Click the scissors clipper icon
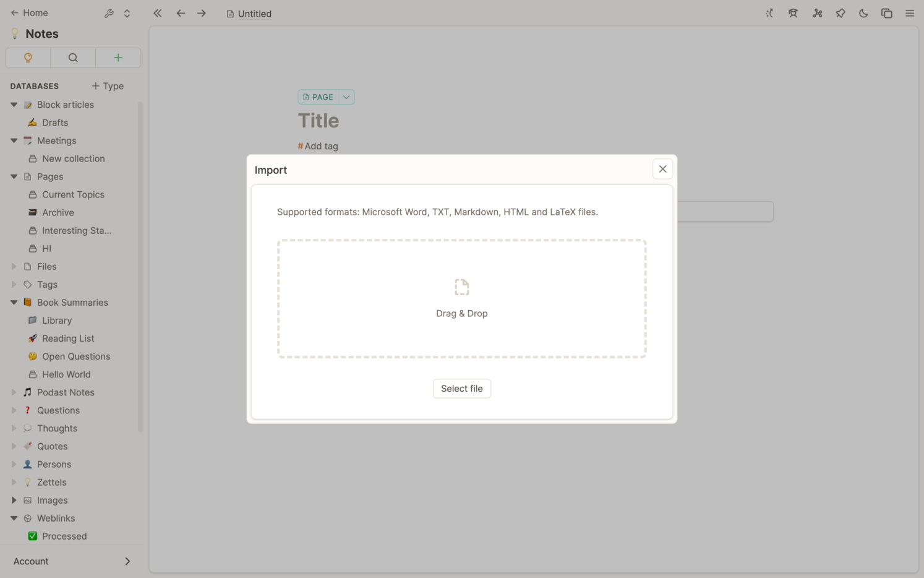Image resolution: width=924 pixels, height=578 pixels. (x=817, y=13)
